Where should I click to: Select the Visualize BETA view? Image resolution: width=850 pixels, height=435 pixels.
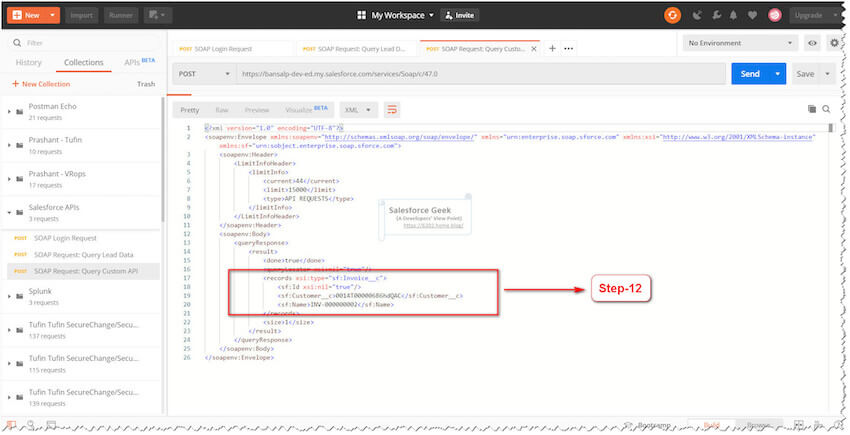306,110
